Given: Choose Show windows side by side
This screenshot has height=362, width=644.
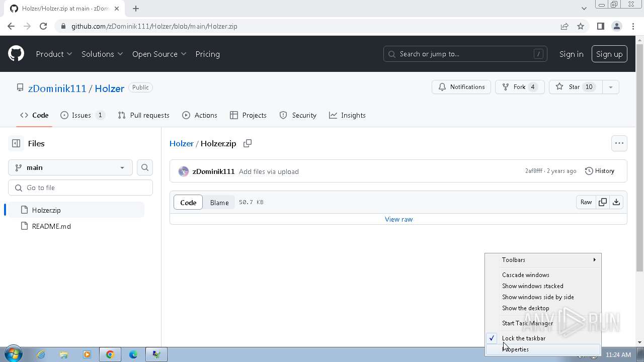Looking at the screenshot, I should [x=543, y=297].
